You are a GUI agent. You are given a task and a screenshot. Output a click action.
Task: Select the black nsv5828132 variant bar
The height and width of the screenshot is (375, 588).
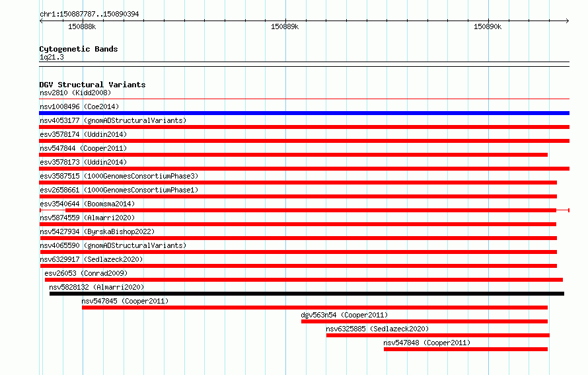307,294
